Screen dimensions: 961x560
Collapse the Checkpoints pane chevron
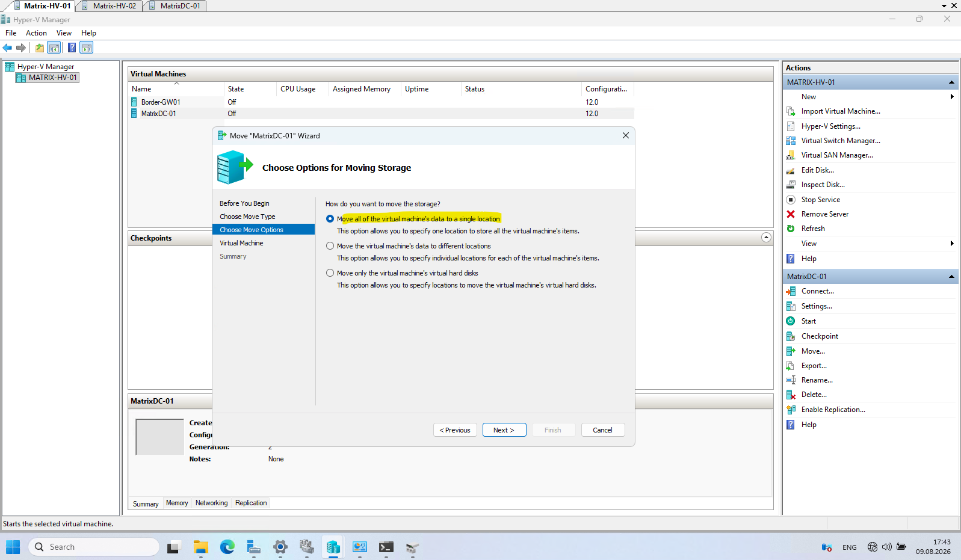pyautogui.click(x=766, y=238)
